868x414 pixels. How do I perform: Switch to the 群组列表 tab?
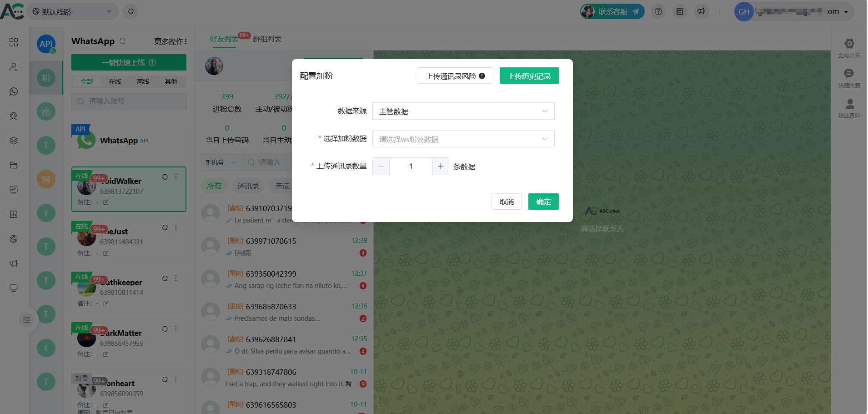[x=267, y=39]
